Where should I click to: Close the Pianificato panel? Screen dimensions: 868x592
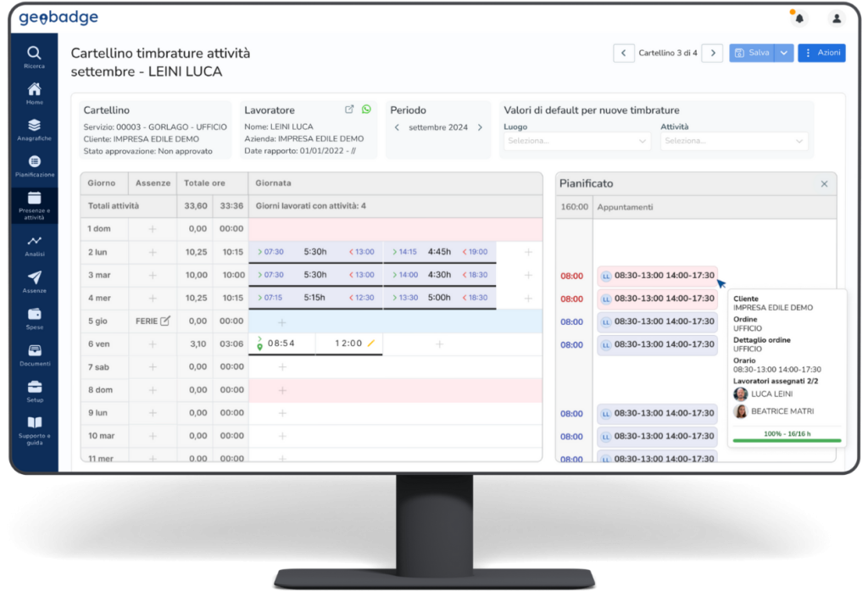pos(824,184)
